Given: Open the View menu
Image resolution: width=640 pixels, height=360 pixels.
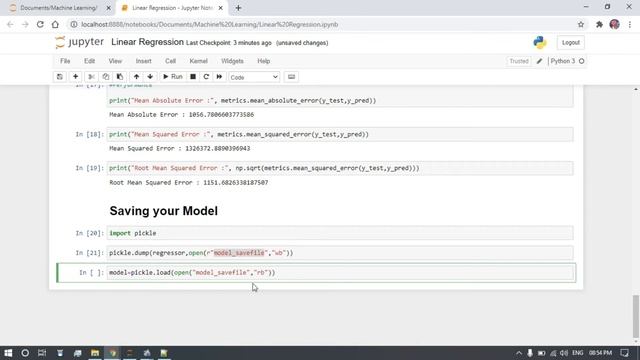Looking at the screenshot, I should coord(115,61).
